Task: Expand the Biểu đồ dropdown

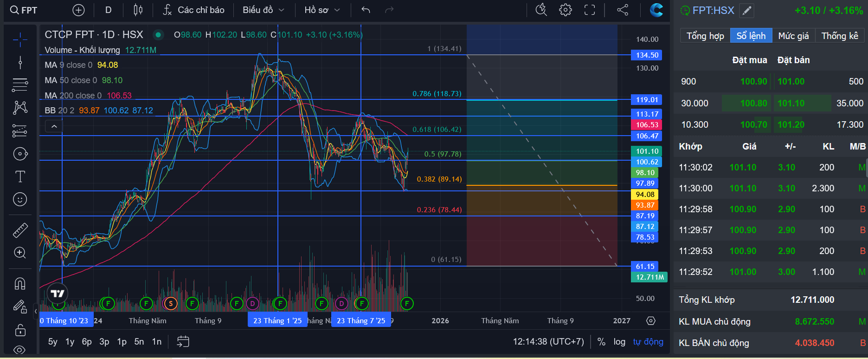Action: point(264,10)
